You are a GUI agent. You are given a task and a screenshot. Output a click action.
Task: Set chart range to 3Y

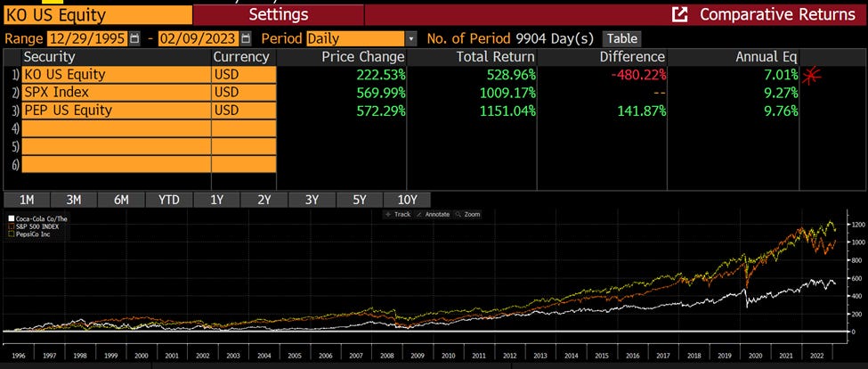312,200
